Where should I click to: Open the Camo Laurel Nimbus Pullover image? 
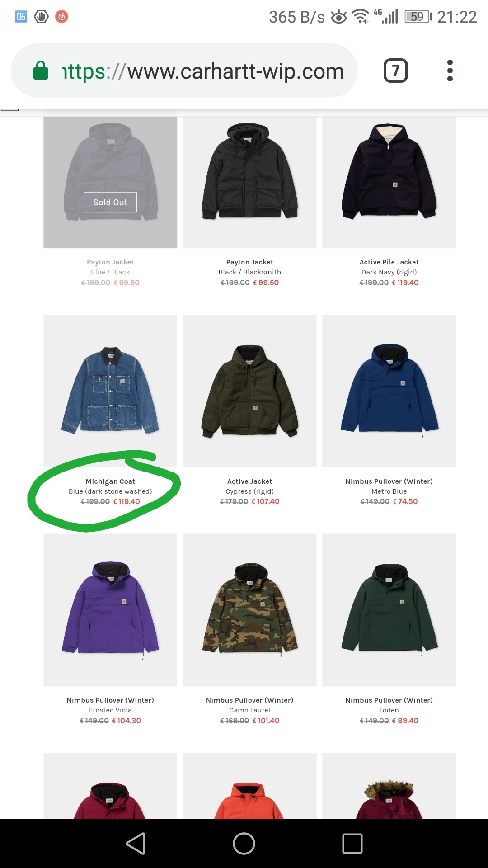[x=250, y=610]
